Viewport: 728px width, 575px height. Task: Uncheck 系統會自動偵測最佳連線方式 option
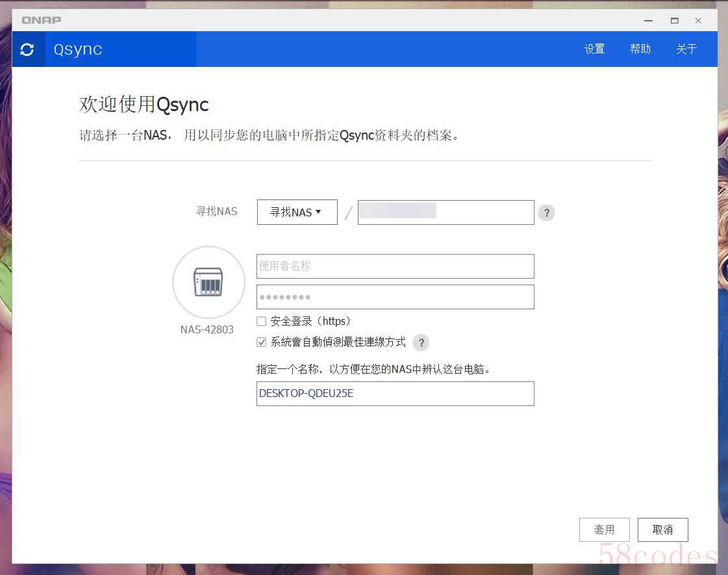click(261, 342)
